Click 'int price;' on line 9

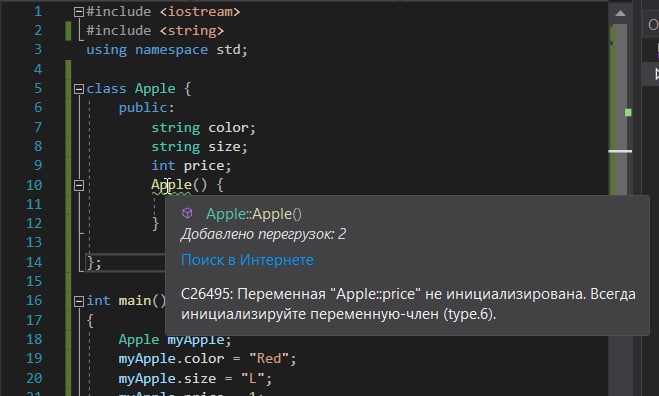point(191,166)
